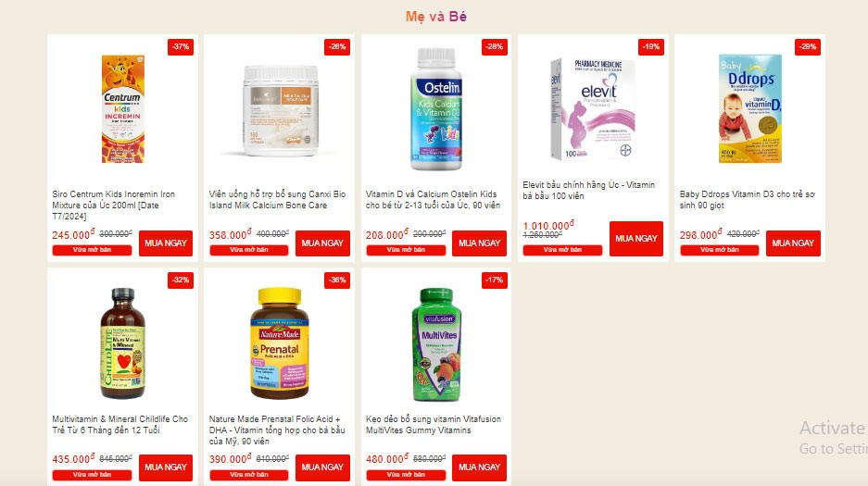Viewport: 868px width, 486px height.
Task: Open Baby Ddrops Vitamin D3 title link
Action: click(x=748, y=200)
